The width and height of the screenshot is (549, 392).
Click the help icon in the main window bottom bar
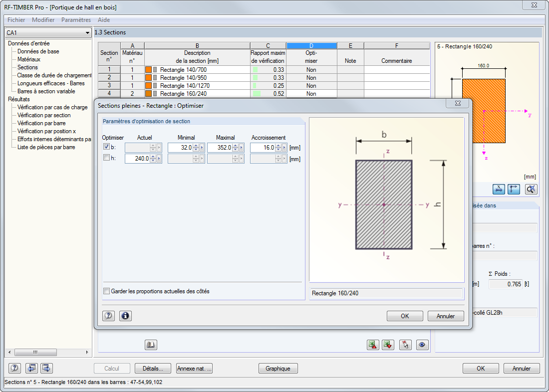pos(14,368)
